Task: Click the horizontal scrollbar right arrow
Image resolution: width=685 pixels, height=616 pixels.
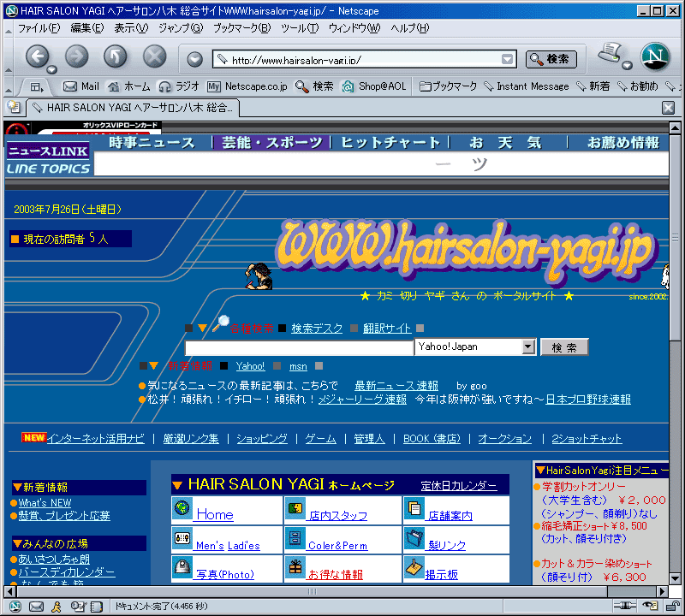Action: tap(662, 591)
